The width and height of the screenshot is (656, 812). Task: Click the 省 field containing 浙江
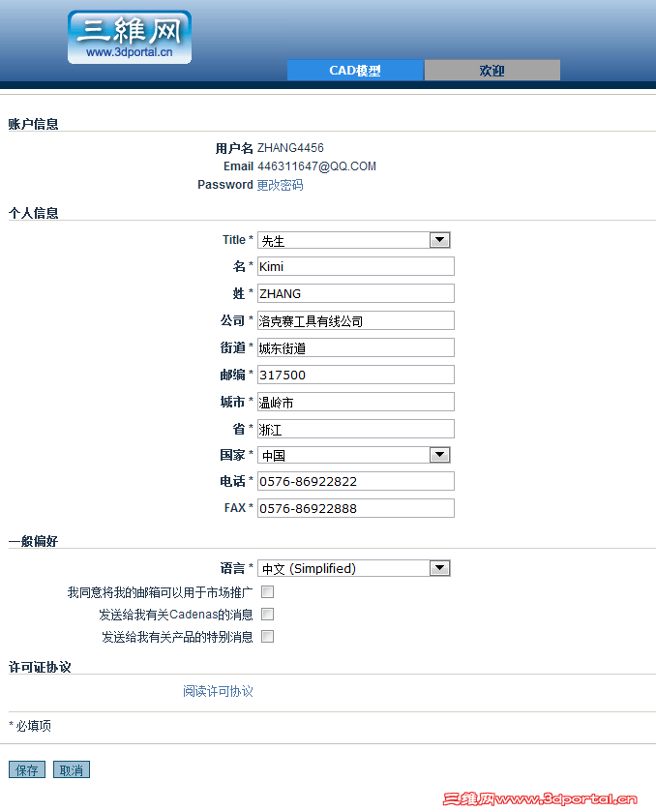click(356, 429)
